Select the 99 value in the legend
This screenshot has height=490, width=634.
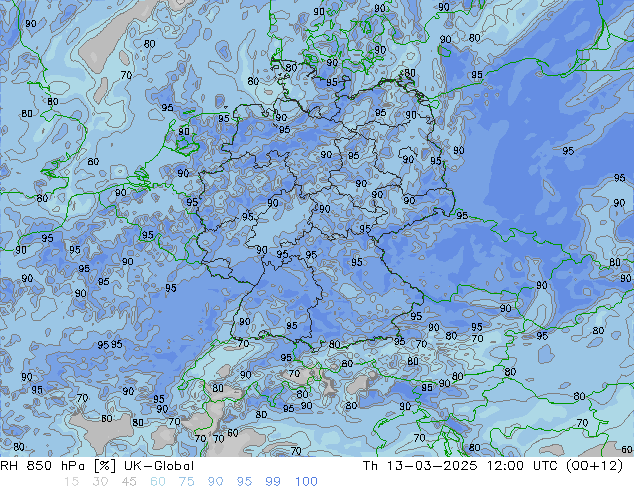click(273, 482)
